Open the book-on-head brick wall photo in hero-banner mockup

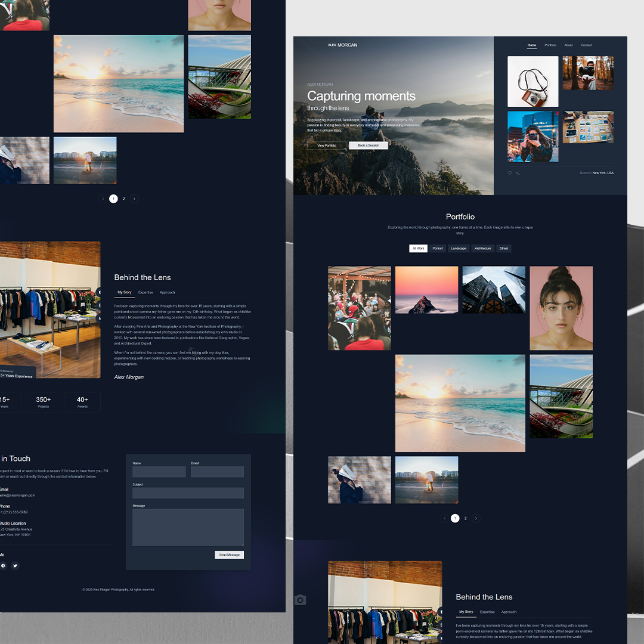[360, 479]
